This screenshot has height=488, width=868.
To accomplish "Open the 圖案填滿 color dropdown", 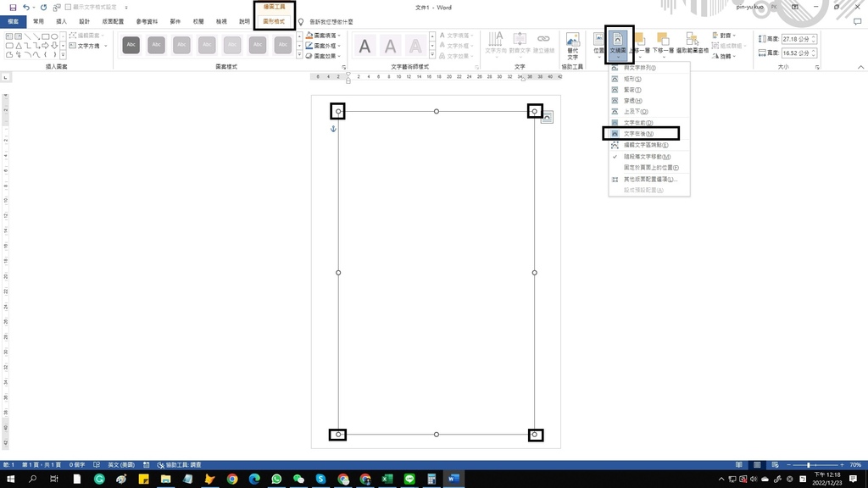I will pos(324,36).
